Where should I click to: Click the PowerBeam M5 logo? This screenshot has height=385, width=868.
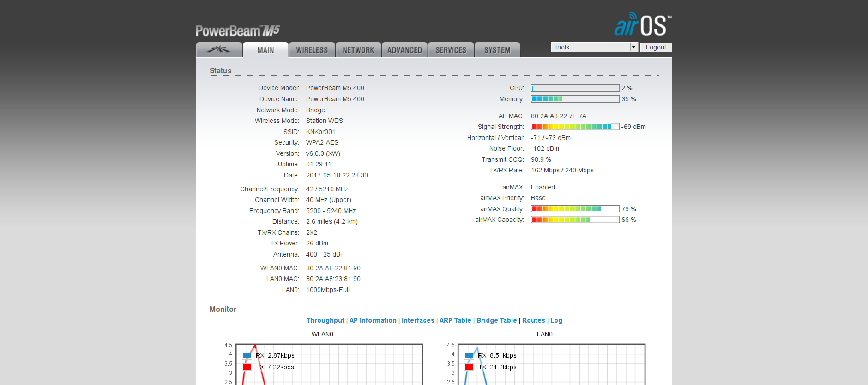(238, 31)
